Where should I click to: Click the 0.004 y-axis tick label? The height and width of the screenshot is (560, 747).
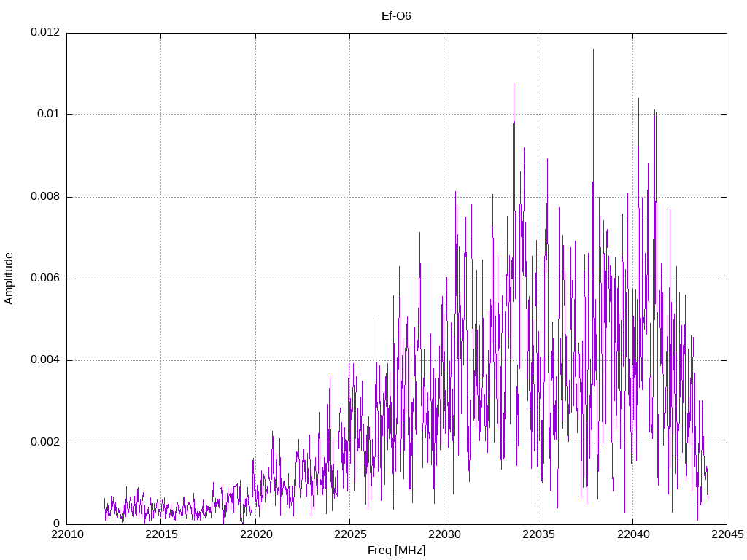point(45,360)
